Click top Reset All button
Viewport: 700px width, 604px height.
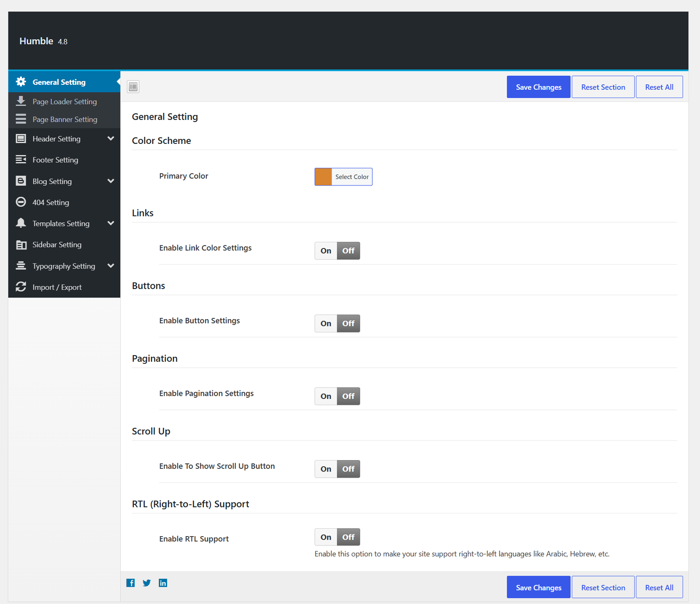tap(659, 87)
